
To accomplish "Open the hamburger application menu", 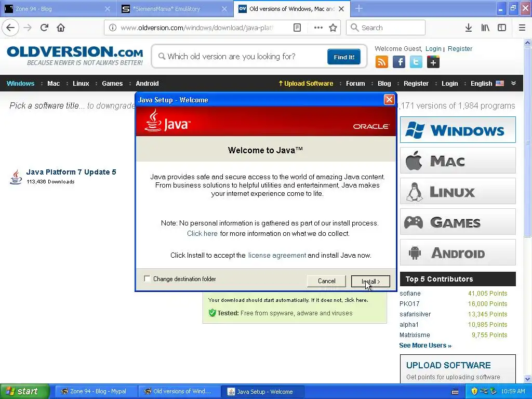I will pyautogui.click(x=522, y=28).
